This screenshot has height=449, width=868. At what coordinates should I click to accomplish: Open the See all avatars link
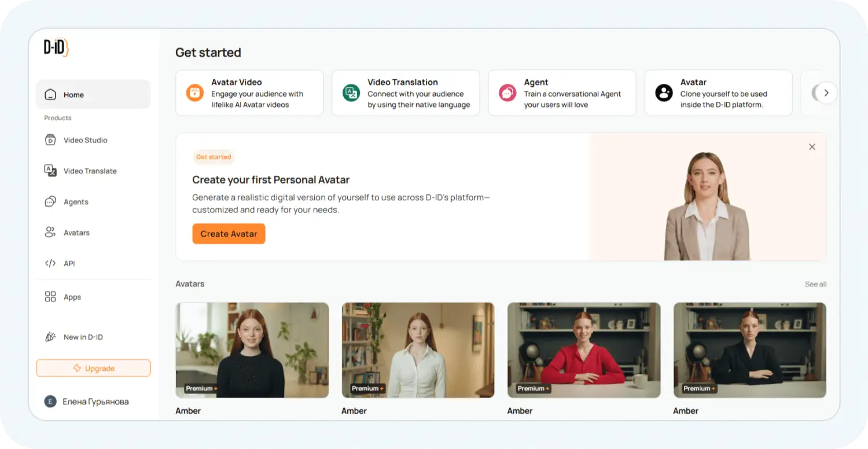coord(815,284)
